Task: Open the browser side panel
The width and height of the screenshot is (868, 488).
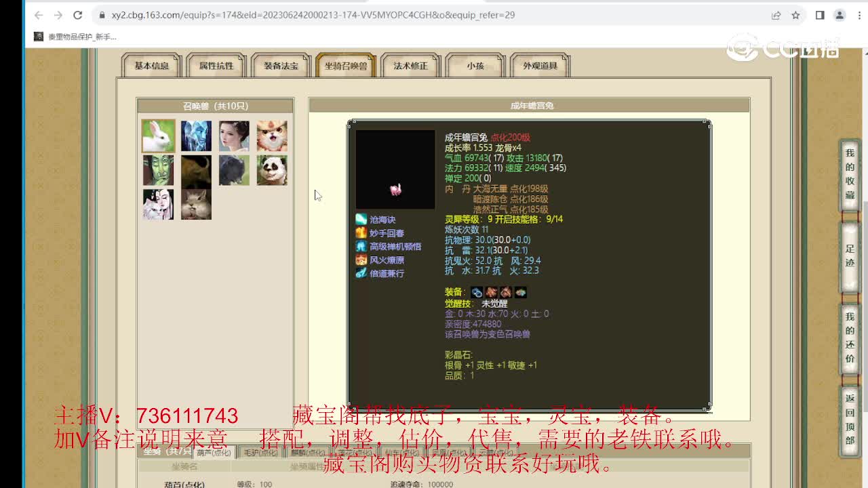Action: (x=820, y=15)
